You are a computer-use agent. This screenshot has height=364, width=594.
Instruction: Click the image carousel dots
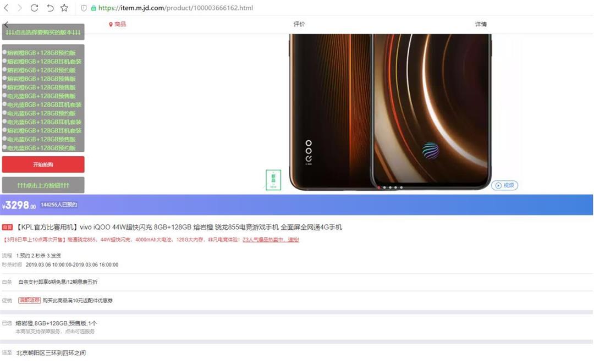(390, 187)
